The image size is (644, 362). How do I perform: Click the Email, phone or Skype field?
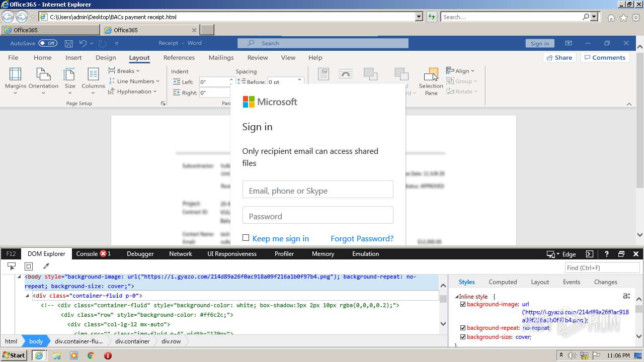point(317,190)
